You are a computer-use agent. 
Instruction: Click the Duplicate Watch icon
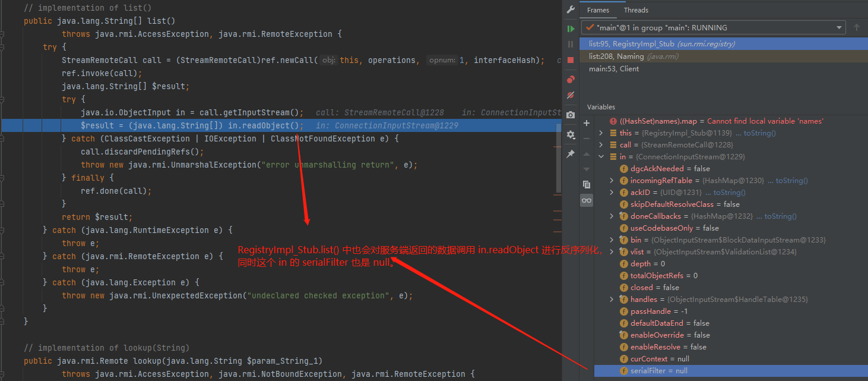pos(587,185)
